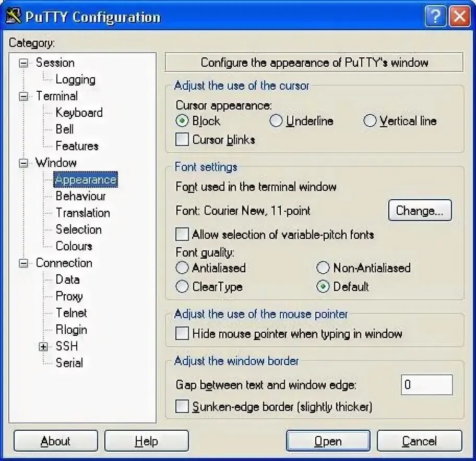The height and width of the screenshot is (461, 476).
Task: Select the Terminal category
Action: [x=57, y=96]
